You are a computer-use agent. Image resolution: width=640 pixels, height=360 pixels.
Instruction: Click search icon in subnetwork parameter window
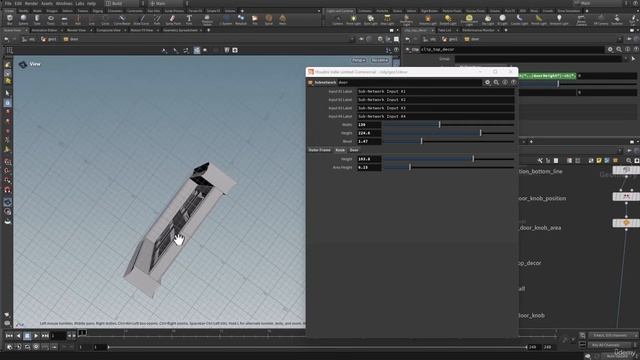point(496,82)
